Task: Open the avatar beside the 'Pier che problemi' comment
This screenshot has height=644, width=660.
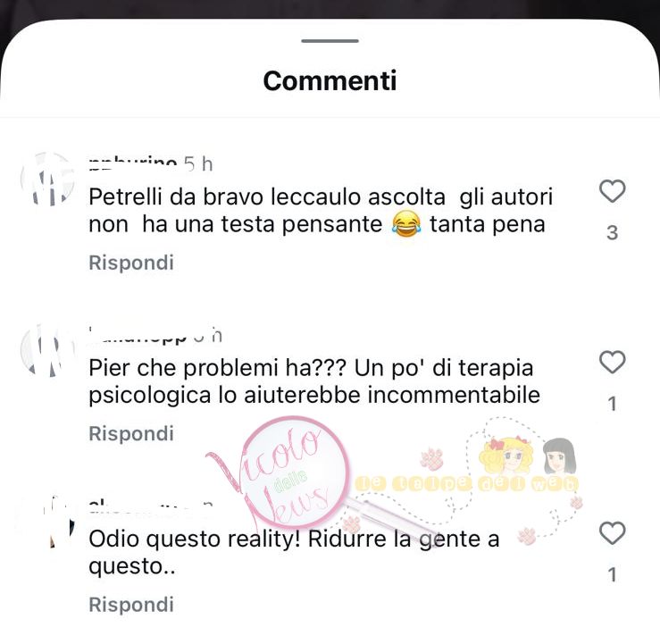Action: [x=47, y=350]
